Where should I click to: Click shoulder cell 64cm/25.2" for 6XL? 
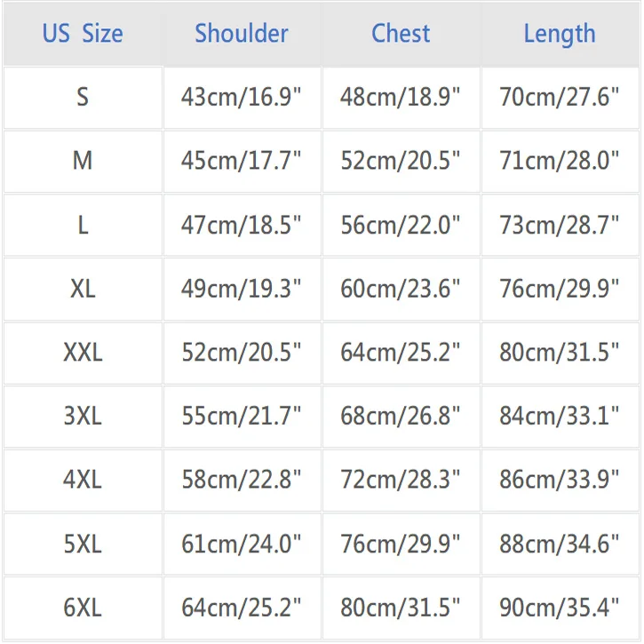(242, 608)
